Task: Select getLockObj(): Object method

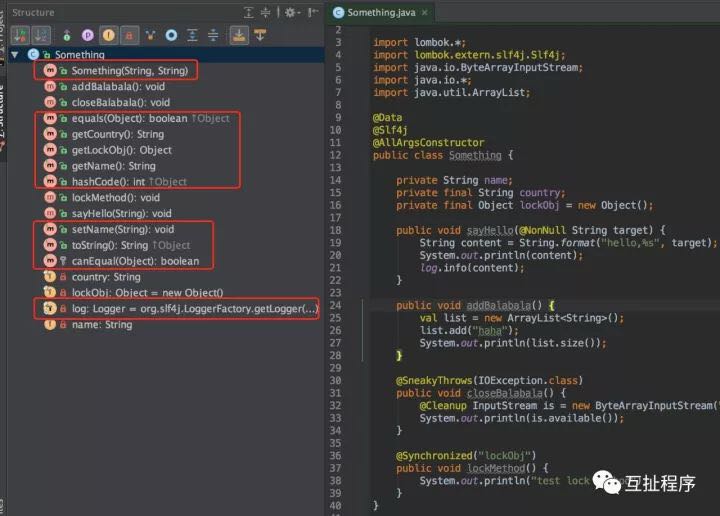Action: click(122, 150)
